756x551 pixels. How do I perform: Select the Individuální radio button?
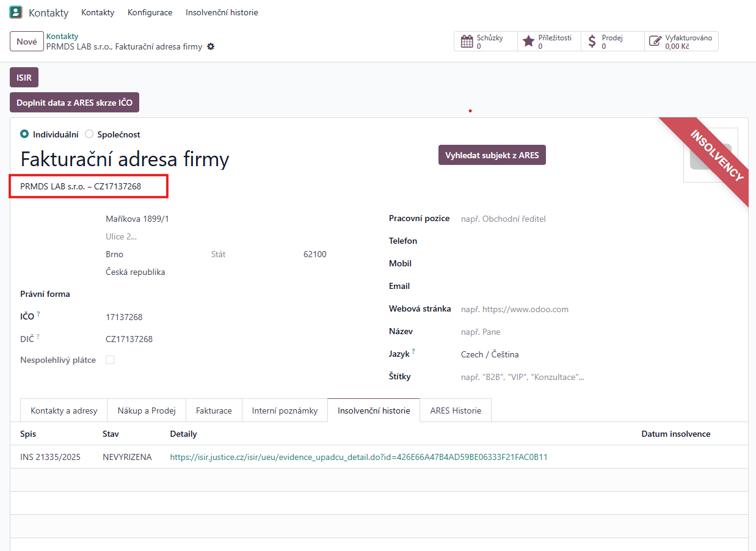24,134
